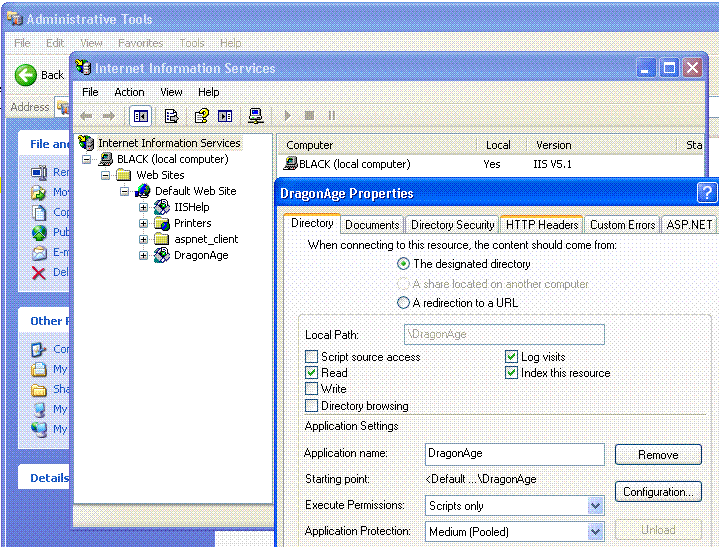Click the Configuration... button
This screenshot has height=547, width=719.
pyautogui.click(x=657, y=492)
